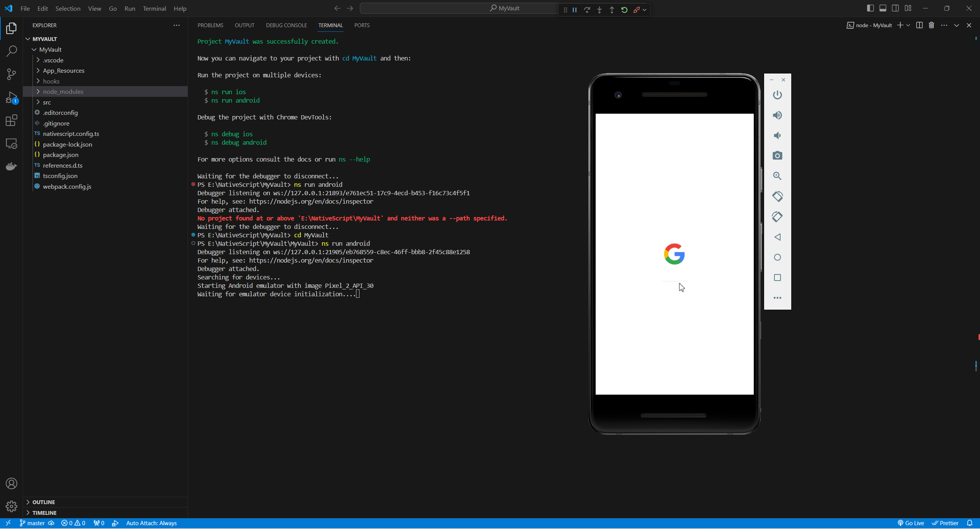Screen dimensions: 980x529
Task: Expand the node_modules folder
Action: point(63,91)
